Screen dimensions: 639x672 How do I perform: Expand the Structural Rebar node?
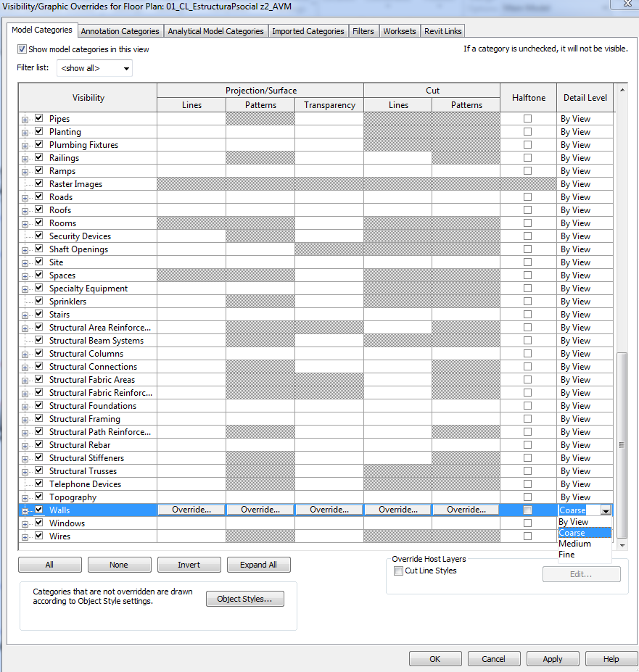click(25, 446)
